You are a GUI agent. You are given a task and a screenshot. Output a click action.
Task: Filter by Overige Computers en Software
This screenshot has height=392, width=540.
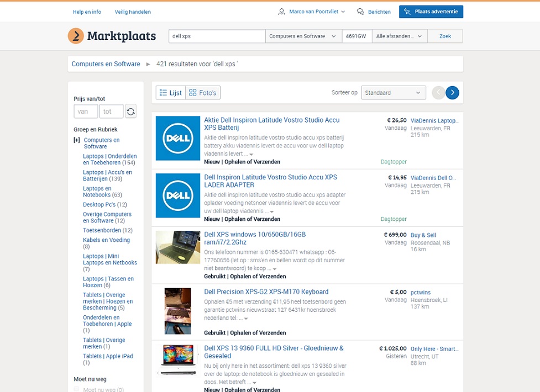click(x=107, y=218)
